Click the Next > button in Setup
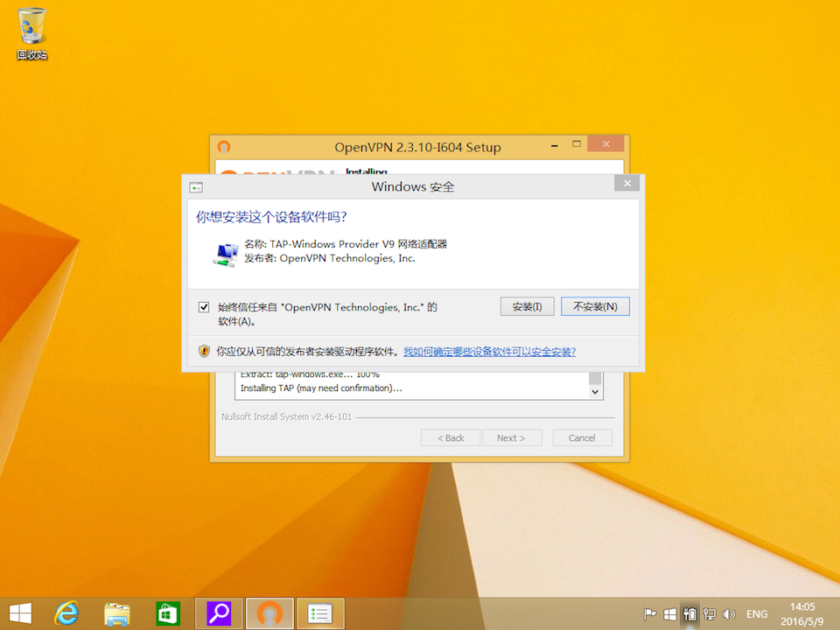Image resolution: width=840 pixels, height=630 pixels. (512, 437)
